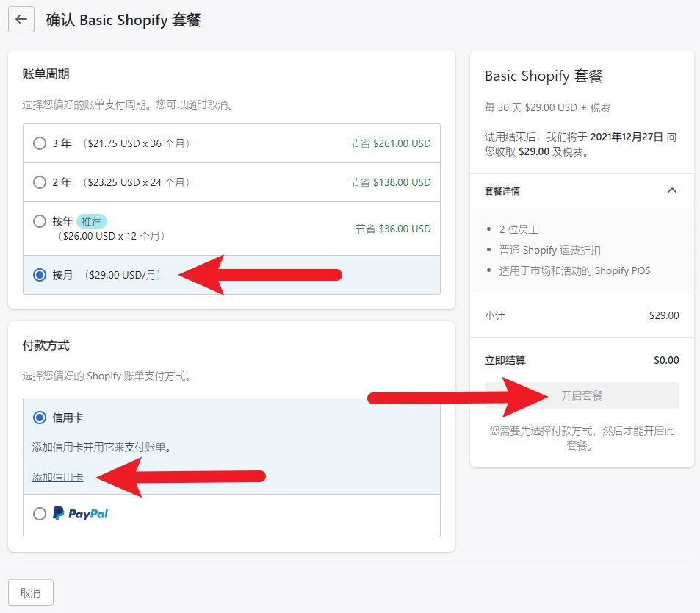700x613 pixels.
Task: Select the 3年 billing cycle radio button
Action: click(x=40, y=143)
